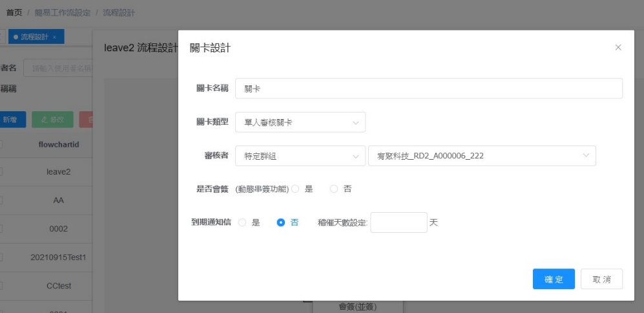Select 否 for 是否會簽

334,189
